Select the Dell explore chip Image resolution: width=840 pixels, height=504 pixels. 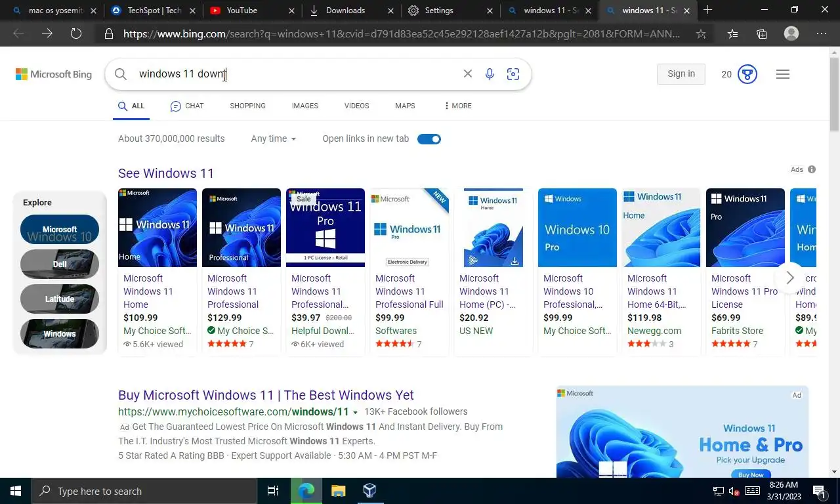click(x=60, y=264)
